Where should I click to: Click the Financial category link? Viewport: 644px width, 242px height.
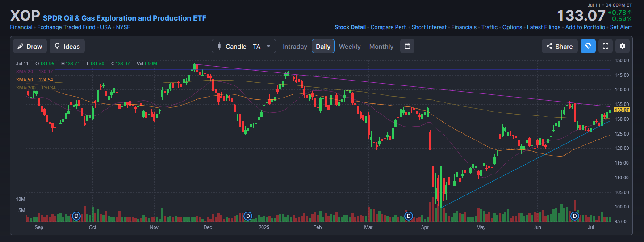[x=21, y=27]
